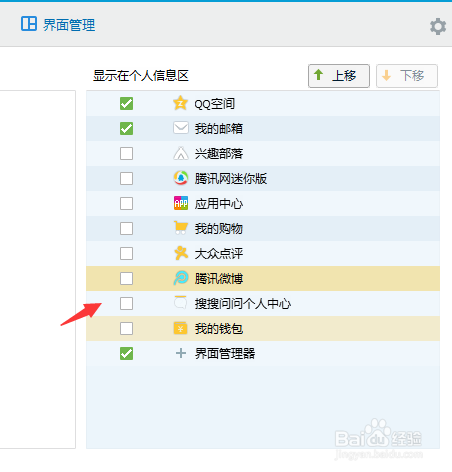Tick the 腾讯微博 checkbox

click(x=126, y=278)
